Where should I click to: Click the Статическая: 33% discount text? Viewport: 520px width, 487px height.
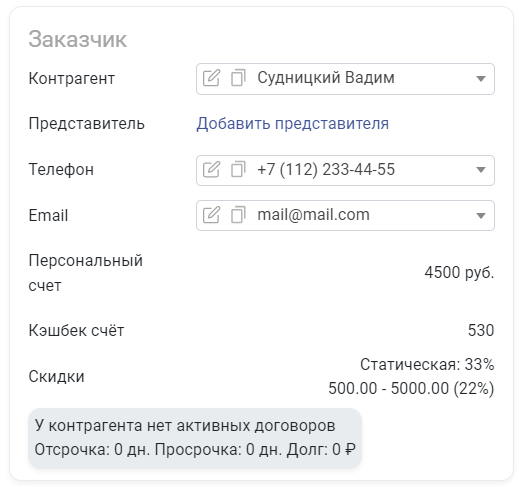coord(427,364)
